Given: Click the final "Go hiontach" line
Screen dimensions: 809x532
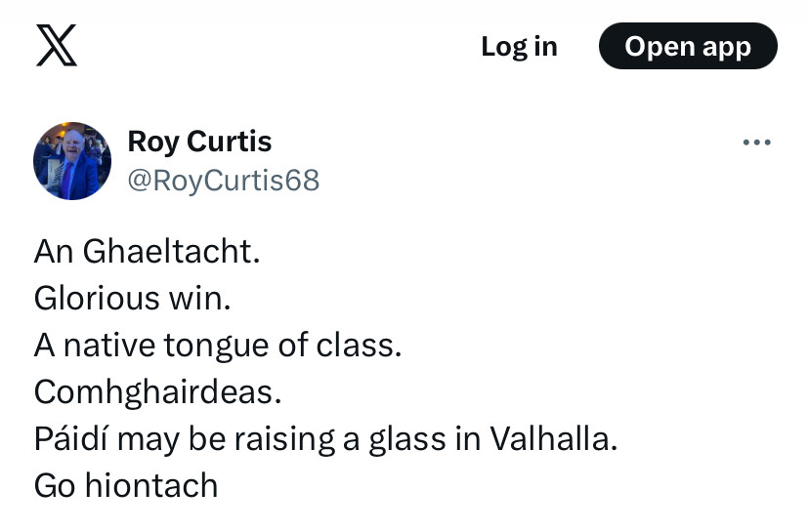Looking at the screenshot, I should tap(125, 485).
